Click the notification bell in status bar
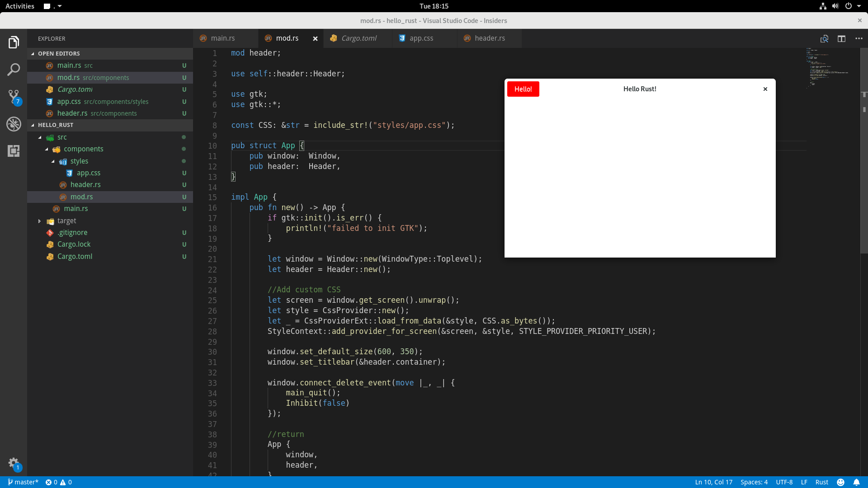The image size is (868, 488). point(856,482)
